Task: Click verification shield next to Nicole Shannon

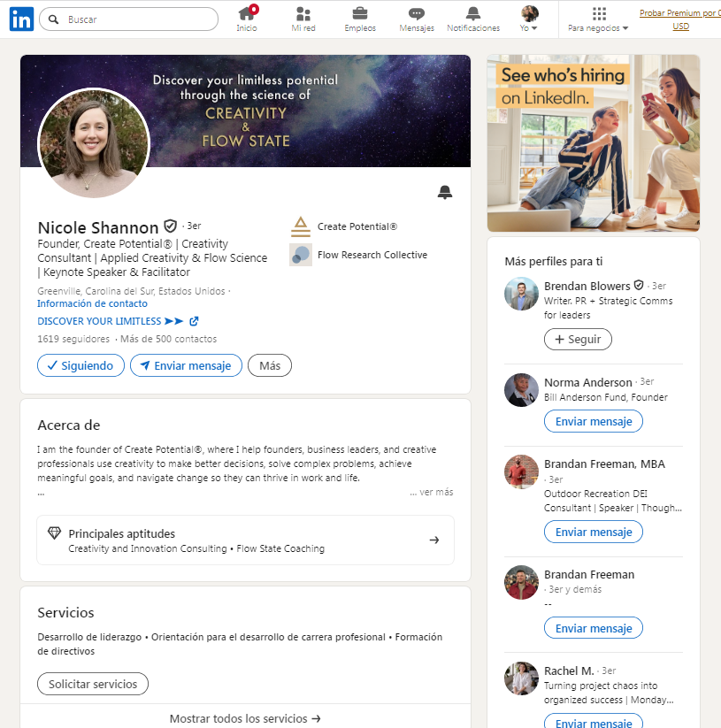Action: (x=171, y=226)
